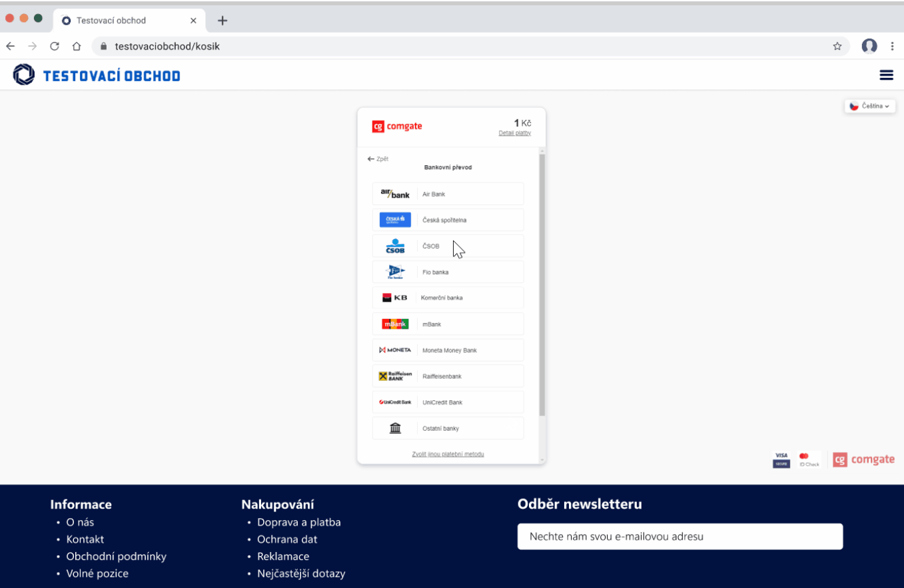Open the Kontakt footer link
The width and height of the screenshot is (904, 588).
pyautogui.click(x=85, y=539)
